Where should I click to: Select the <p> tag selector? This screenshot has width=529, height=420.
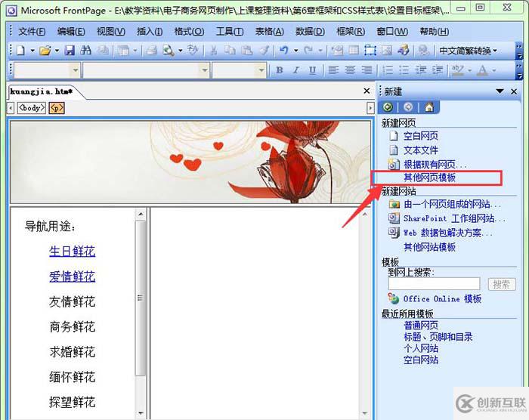pos(57,108)
